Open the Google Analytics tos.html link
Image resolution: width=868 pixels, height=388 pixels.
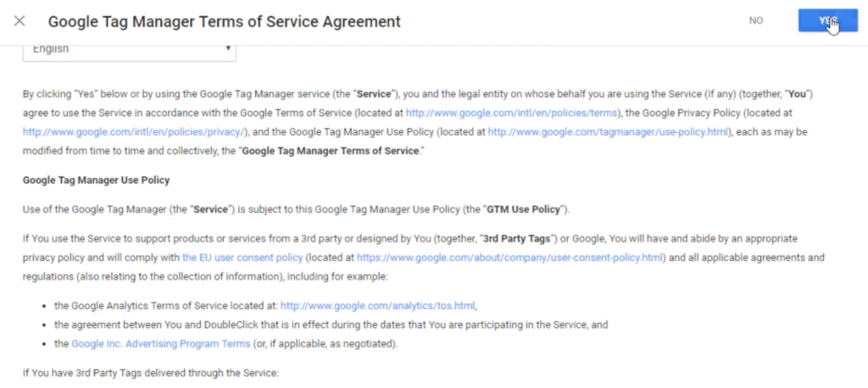[377, 306]
